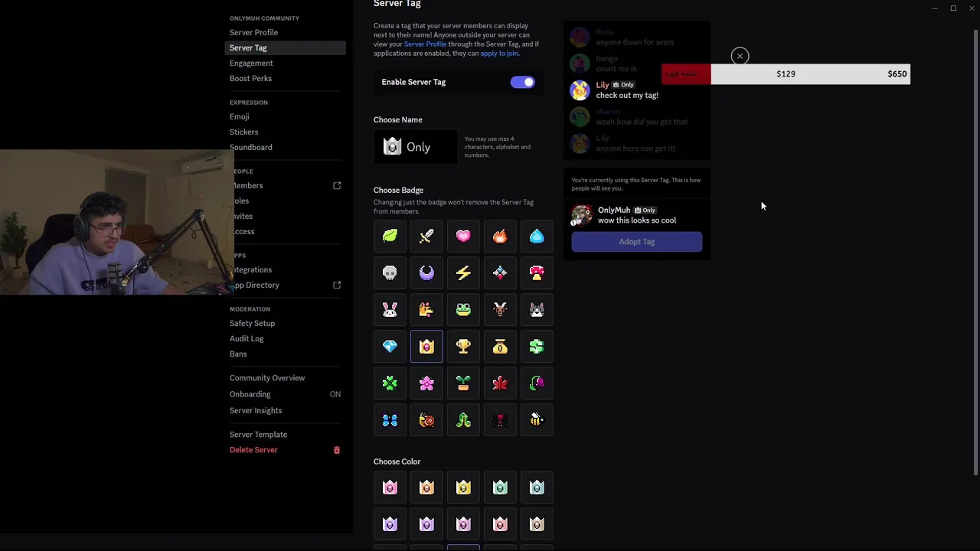
Task: Pick the bunny rabbit badge
Action: pos(390,309)
